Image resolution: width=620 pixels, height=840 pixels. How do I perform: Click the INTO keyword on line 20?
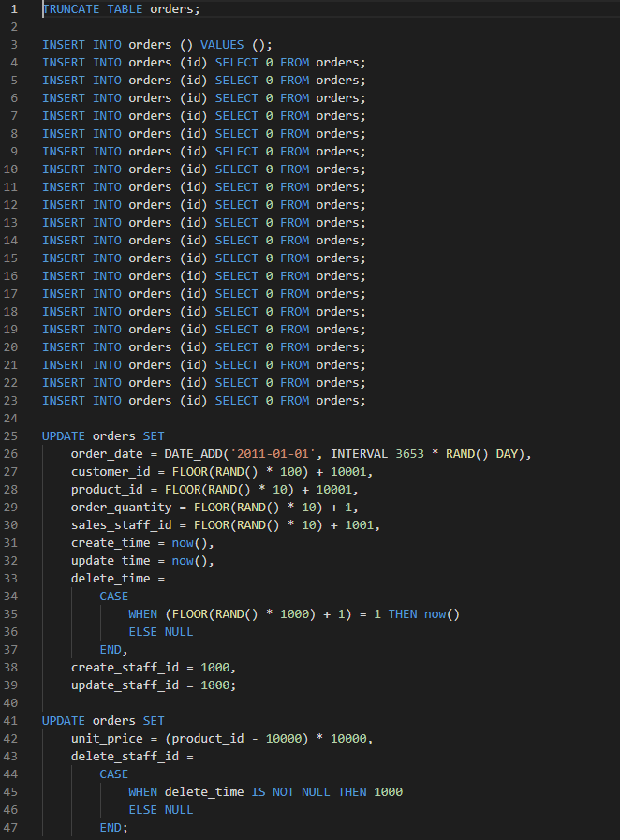click(107, 346)
